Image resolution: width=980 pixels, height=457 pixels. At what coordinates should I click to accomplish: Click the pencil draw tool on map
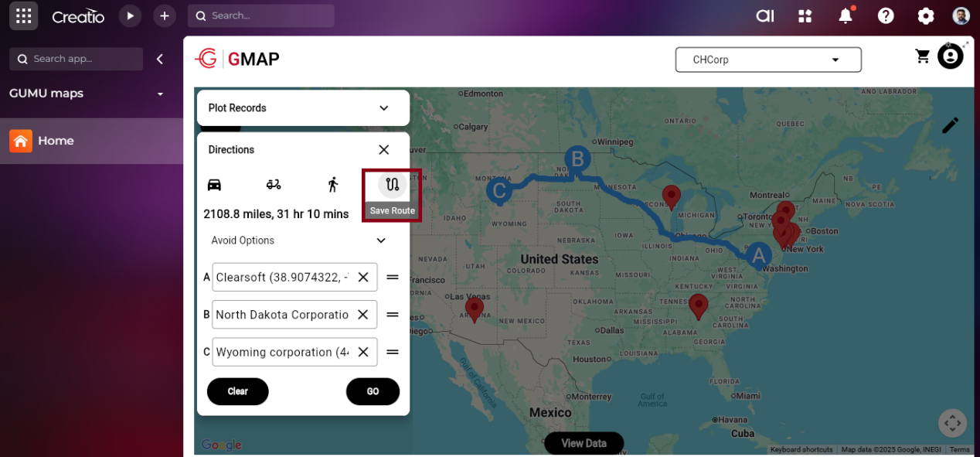pyautogui.click(x=950, y=125)
